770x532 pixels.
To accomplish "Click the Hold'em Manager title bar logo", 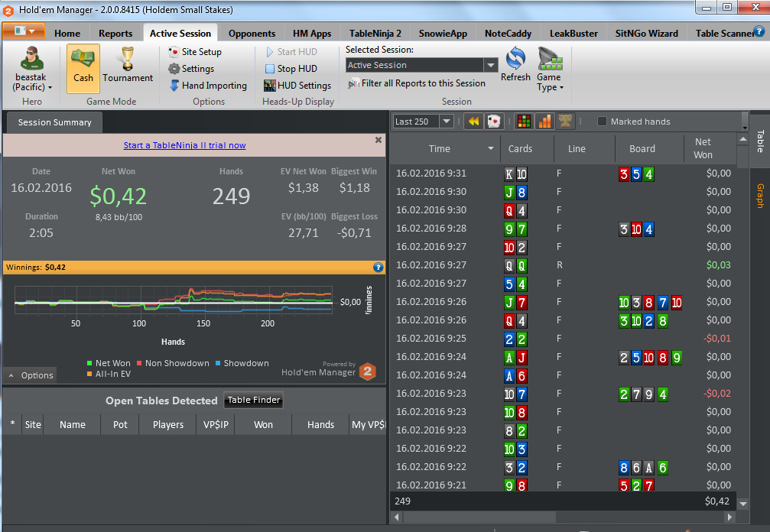I will click(x=8, y=10).
